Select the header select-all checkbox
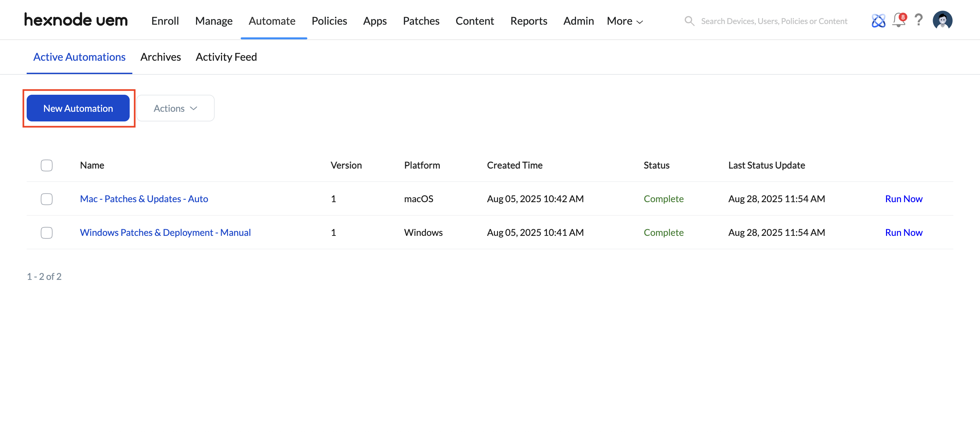This screenshot has width=980, height=432. (46, 165)
